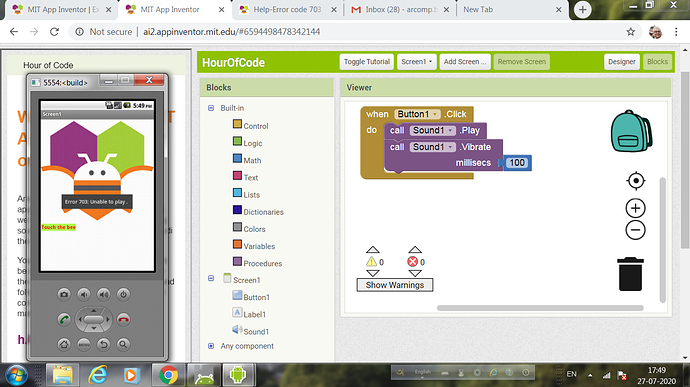Screen dimensions: 690x387
Task: Click emulator green call button
Action: [64, 320]
